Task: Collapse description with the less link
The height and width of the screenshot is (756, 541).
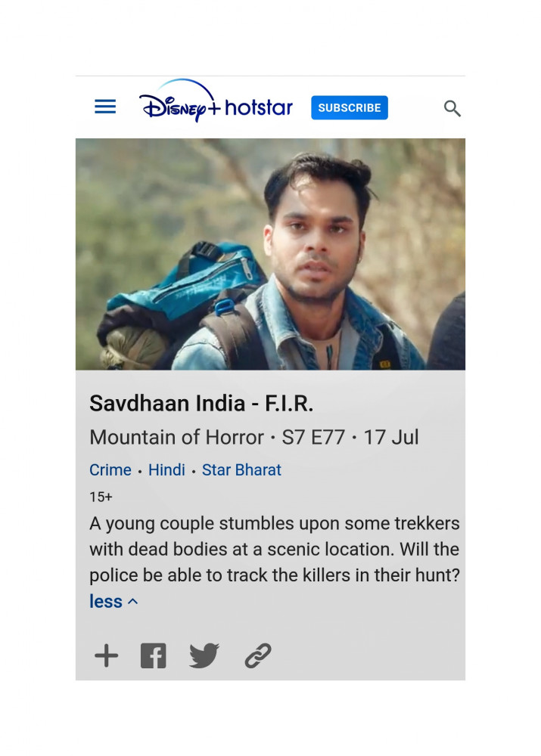Action: [x=106, y=601]
